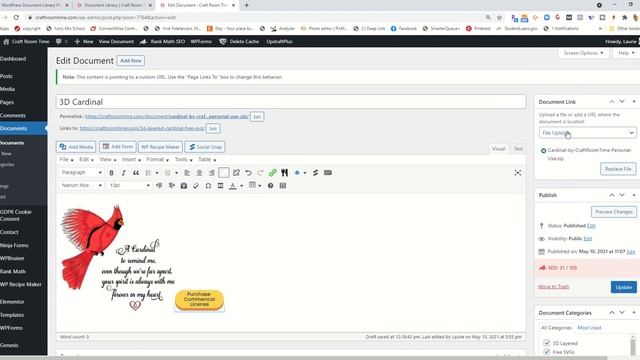This screenshot has height=360, width=640.
Task: Click the blue droplet color icon
Action: coord(297,173)
